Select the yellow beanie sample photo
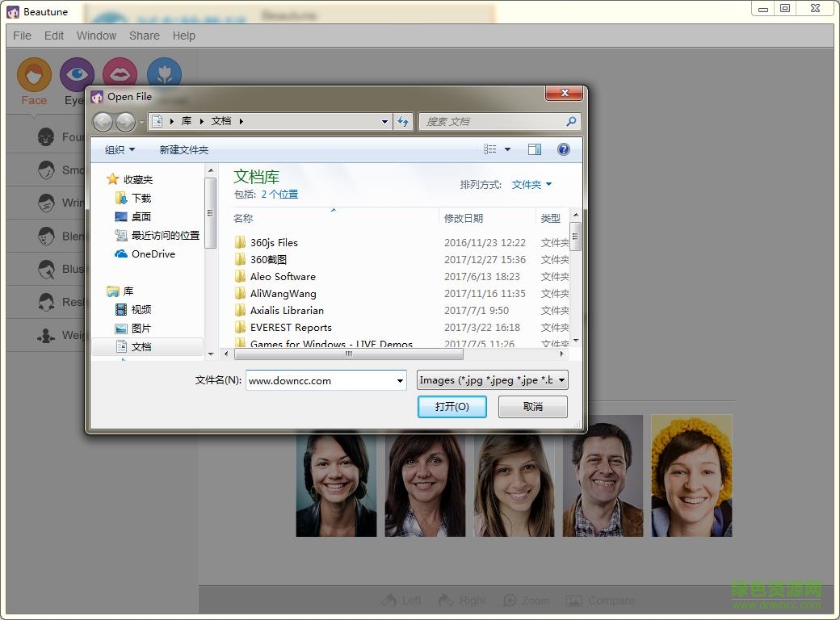The image size is (840, 620). [691, 475]
